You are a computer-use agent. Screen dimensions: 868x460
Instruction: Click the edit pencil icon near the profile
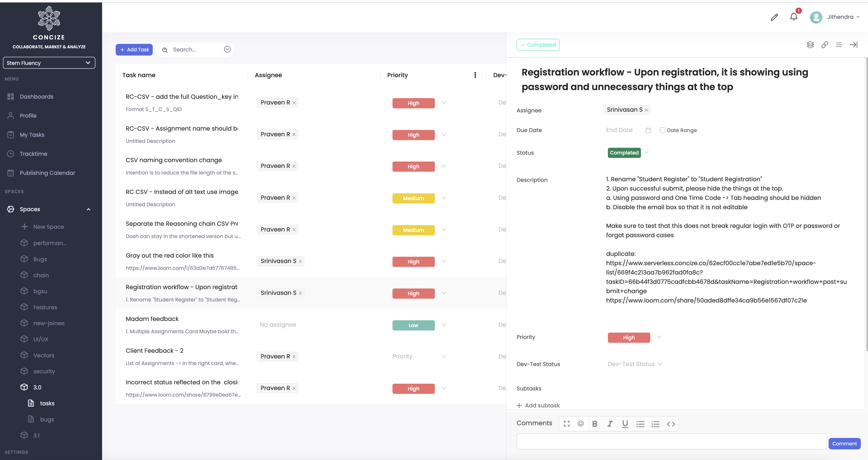pyautogui.click(x=774, y=17)
